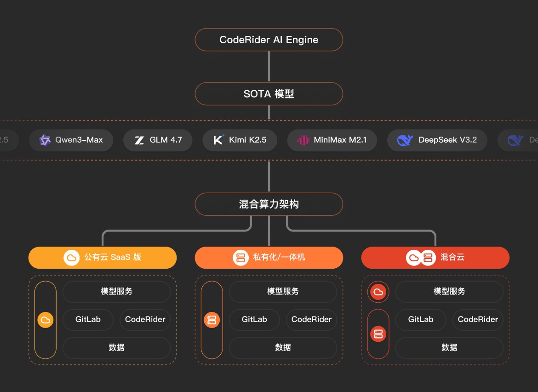Click CodeRider in the hybrid cloud panel
The height and width of the screenshot is (392, 538).
(478, 319)
